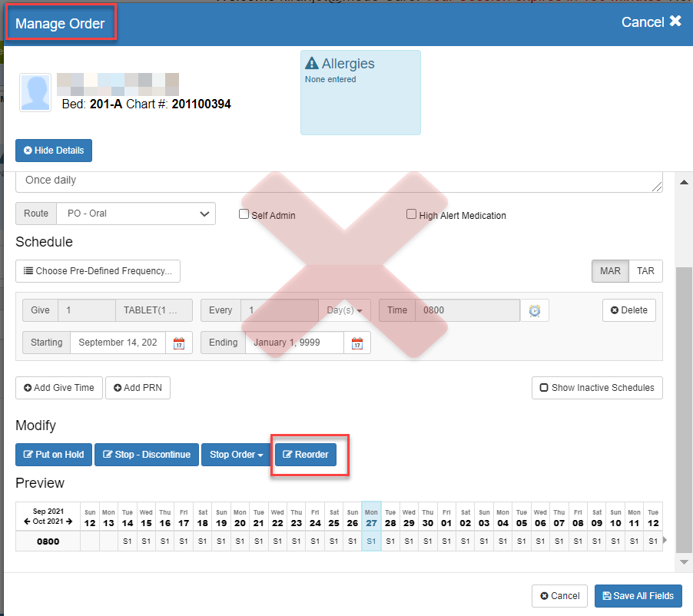Click the Starting date input field

pos(118,343)
